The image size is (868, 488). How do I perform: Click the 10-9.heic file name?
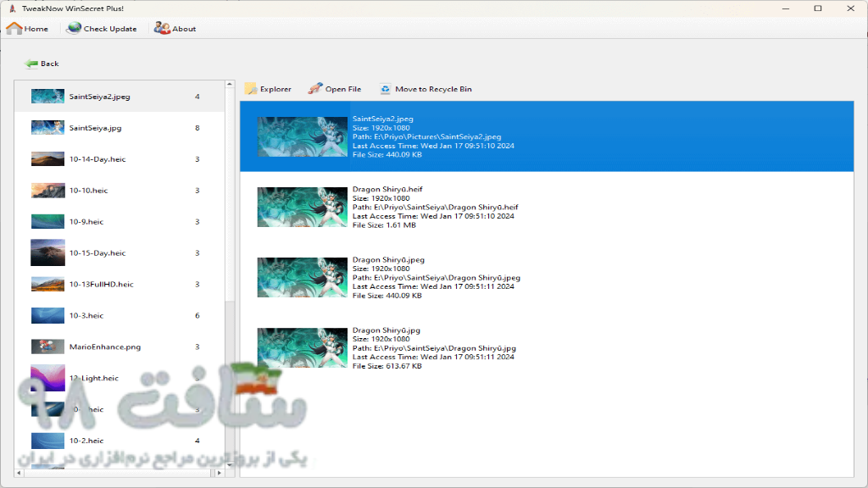86,222
